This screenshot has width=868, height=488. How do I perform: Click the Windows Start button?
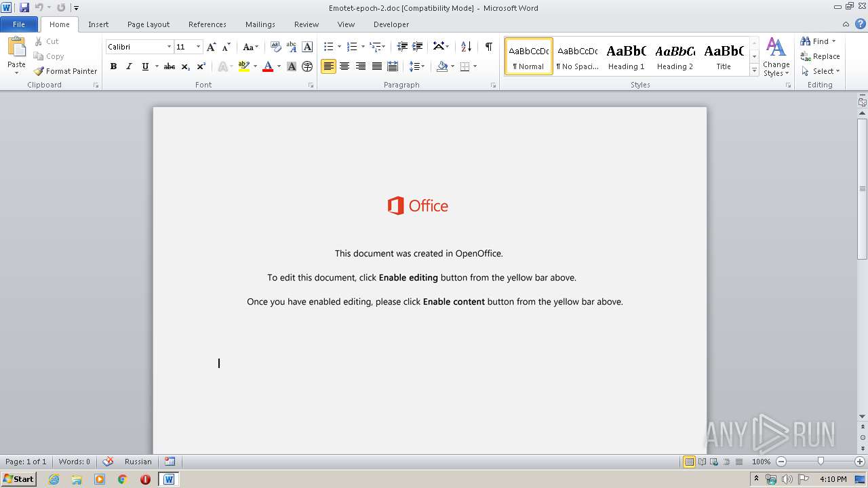click(19, 479)
